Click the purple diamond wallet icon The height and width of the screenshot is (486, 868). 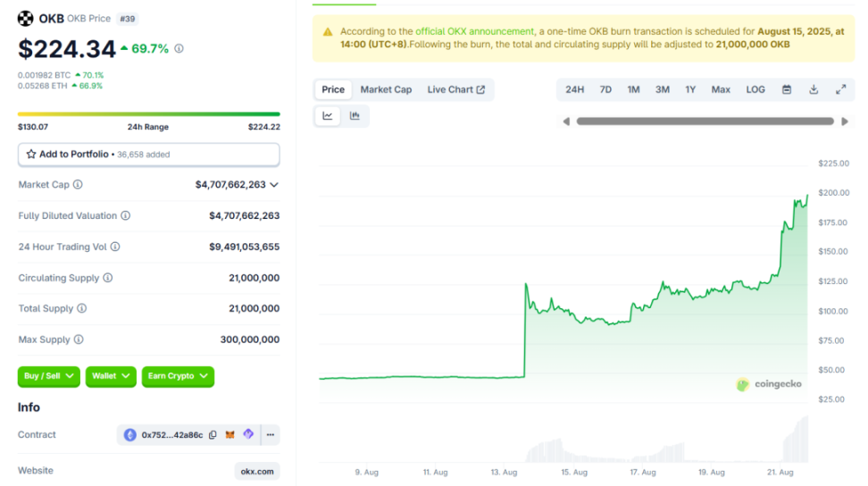[x=248, y=434]
